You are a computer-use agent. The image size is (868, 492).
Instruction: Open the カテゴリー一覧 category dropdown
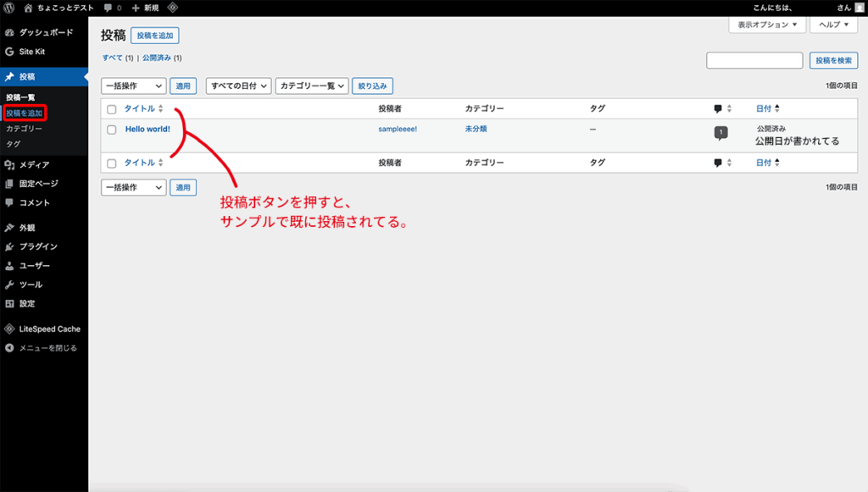(312, 86)
